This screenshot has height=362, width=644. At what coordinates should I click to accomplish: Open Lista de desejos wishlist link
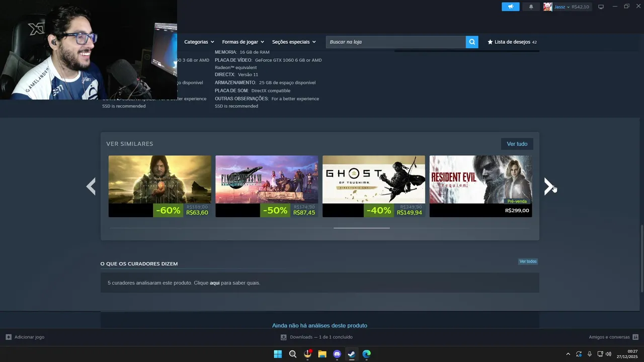coord(512,42)
